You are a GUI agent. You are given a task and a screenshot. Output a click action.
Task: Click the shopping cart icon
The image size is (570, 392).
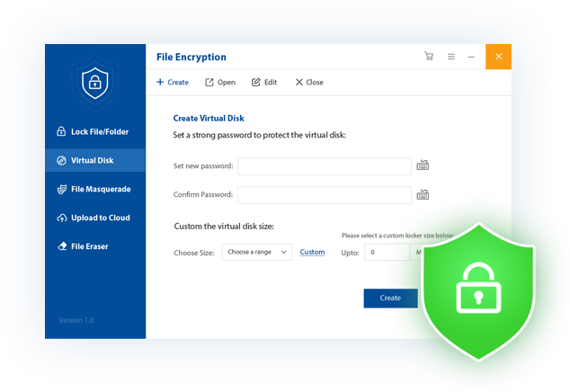point(429,57)
